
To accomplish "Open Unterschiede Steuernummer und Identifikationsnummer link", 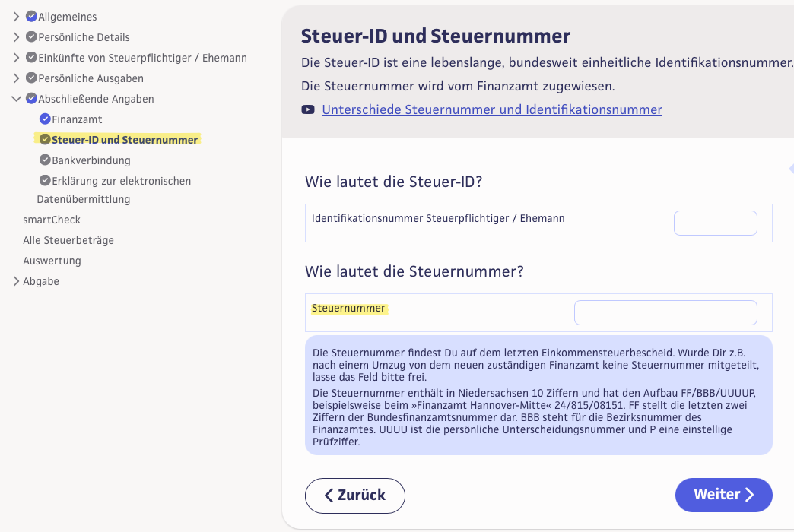I will point(492,109).
